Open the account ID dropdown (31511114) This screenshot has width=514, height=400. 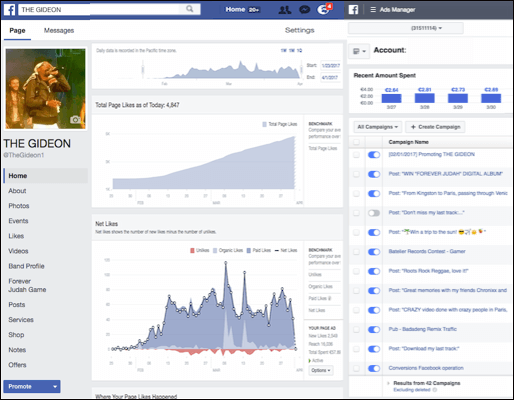(x=406, y=28)
